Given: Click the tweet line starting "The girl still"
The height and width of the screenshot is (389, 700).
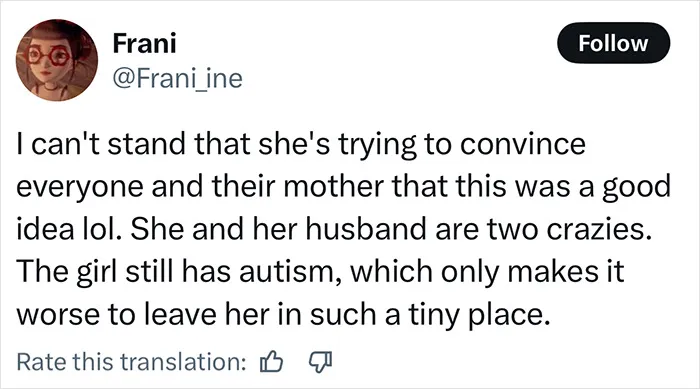Looking at the screenshot, I should (x=320, y=272).
